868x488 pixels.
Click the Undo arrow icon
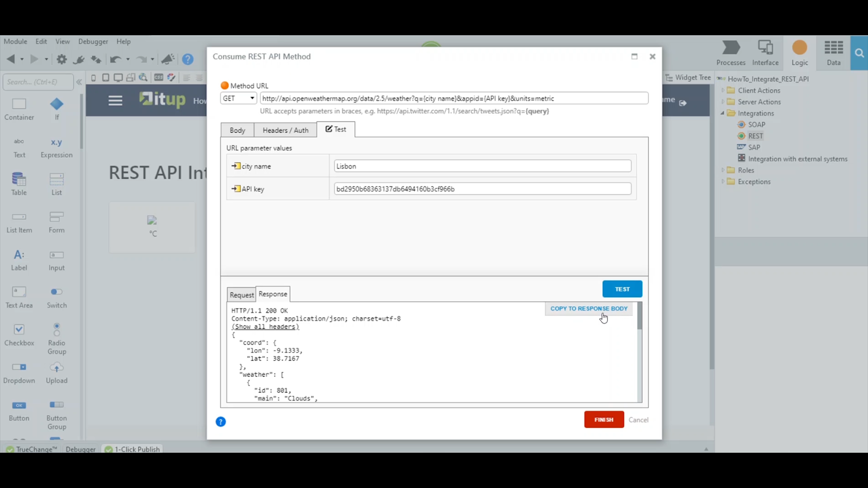pos(115,59)
